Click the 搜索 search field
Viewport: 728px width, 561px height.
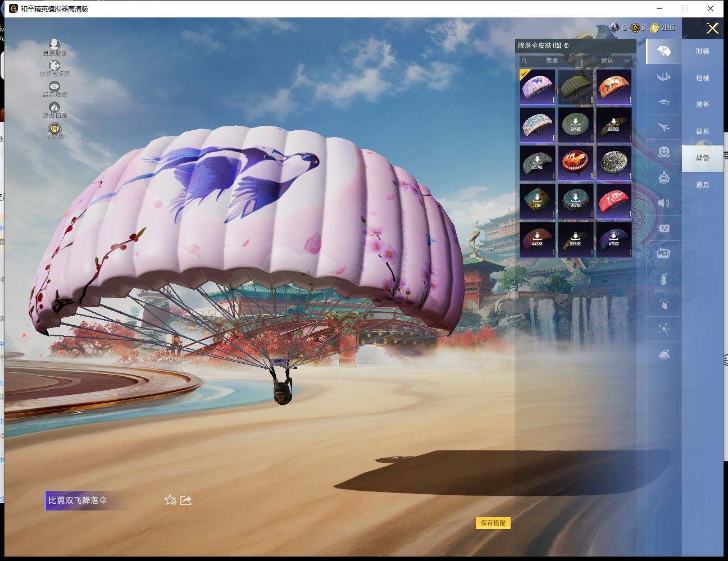551,61
